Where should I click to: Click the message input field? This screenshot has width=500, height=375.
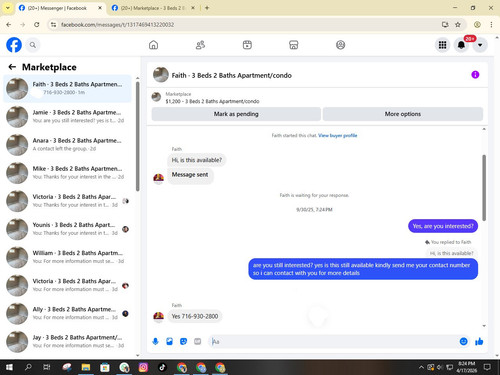[333, 342]
